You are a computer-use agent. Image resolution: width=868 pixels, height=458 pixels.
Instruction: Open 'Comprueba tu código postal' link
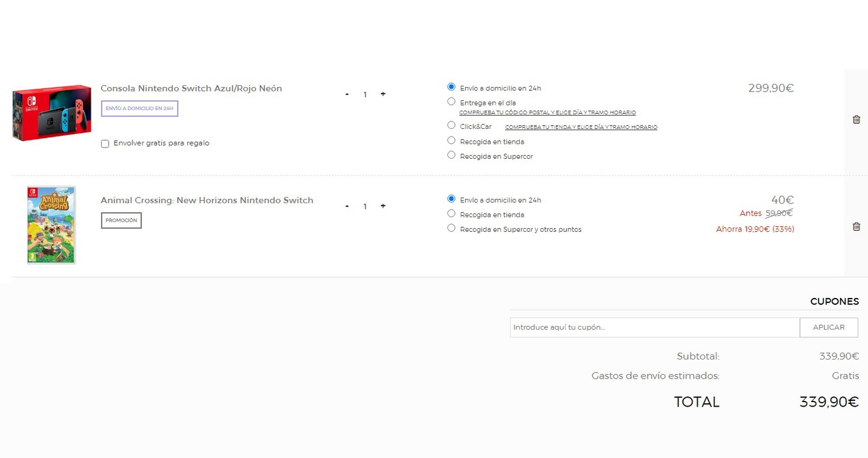coord(547,112)
